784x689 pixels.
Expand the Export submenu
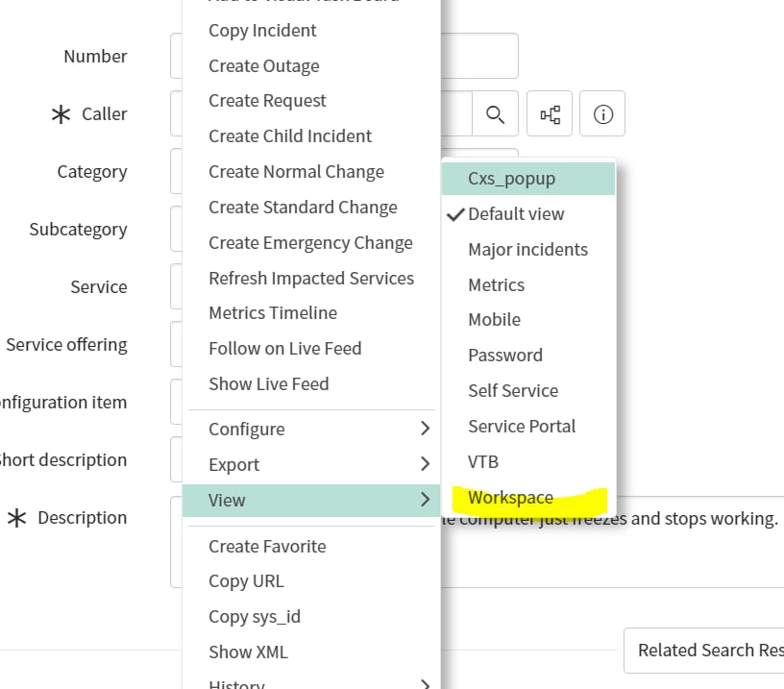pyautogui.click(x=234, y=464)
